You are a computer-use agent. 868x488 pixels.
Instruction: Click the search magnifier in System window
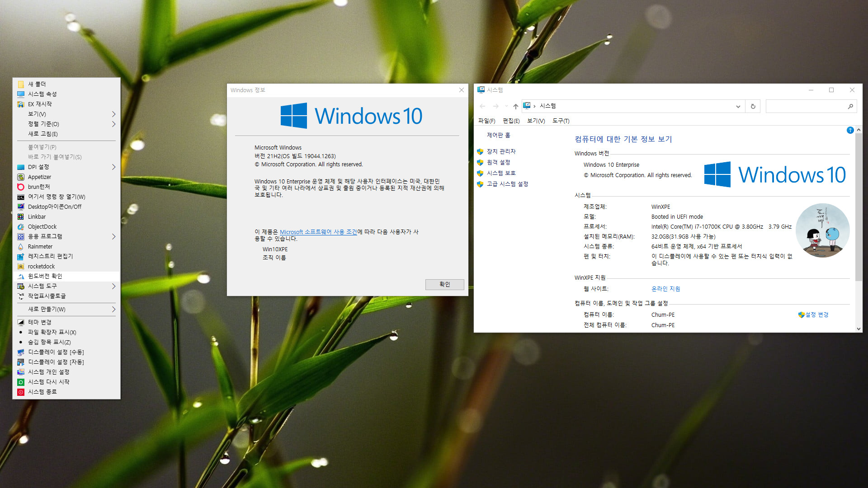[850, 106]
